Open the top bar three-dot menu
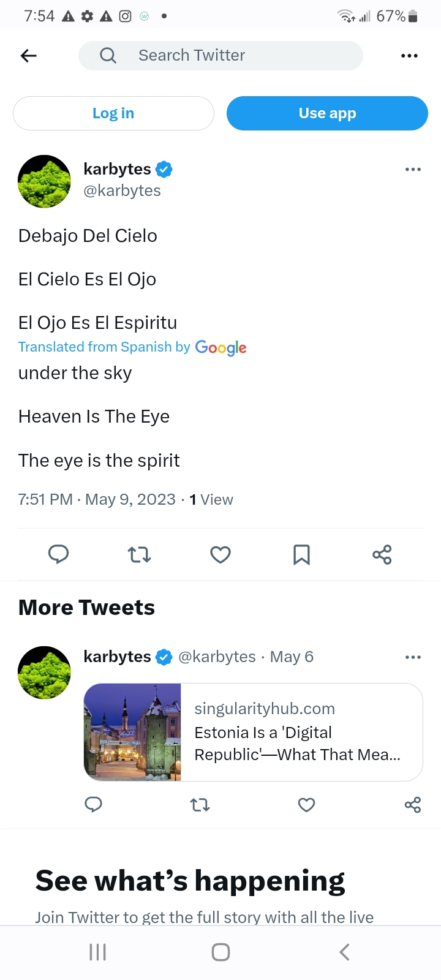Image resolution: width=441 pixels, height=980 pixels. 409,56
